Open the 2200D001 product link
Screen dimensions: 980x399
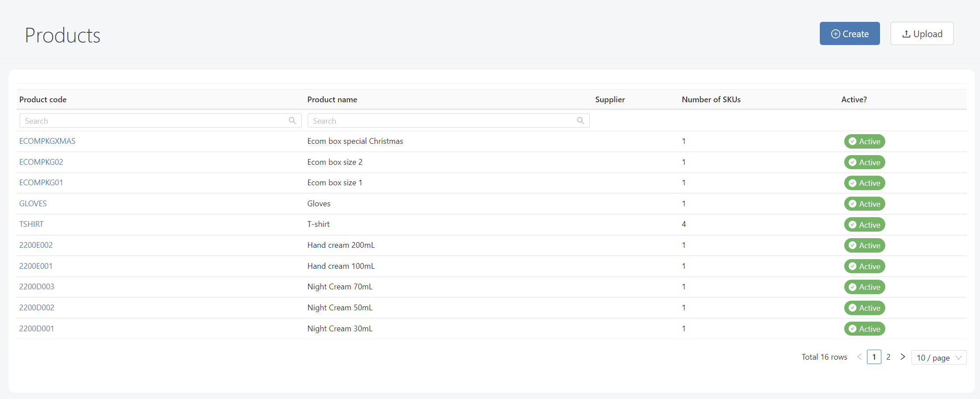point(37,328)
